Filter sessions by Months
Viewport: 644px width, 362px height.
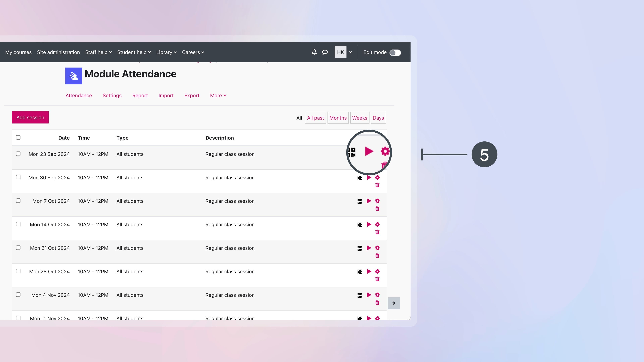(338, 117)
